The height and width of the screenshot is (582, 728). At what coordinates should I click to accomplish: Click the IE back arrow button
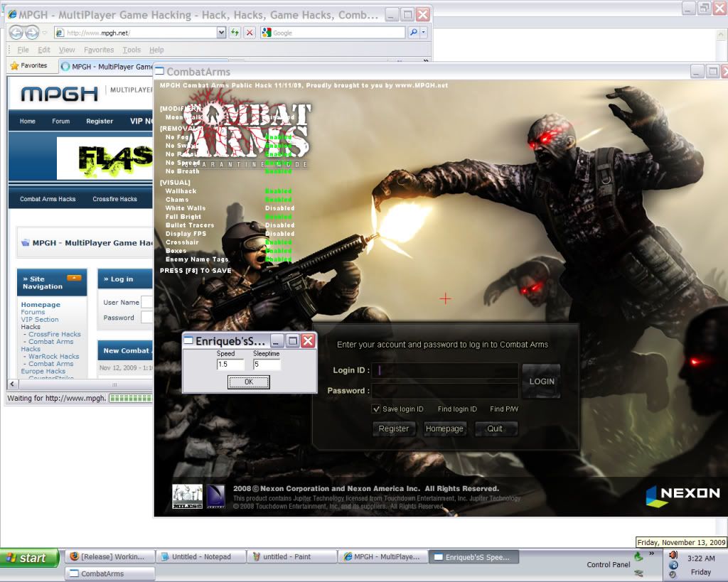tap(16, 33)
